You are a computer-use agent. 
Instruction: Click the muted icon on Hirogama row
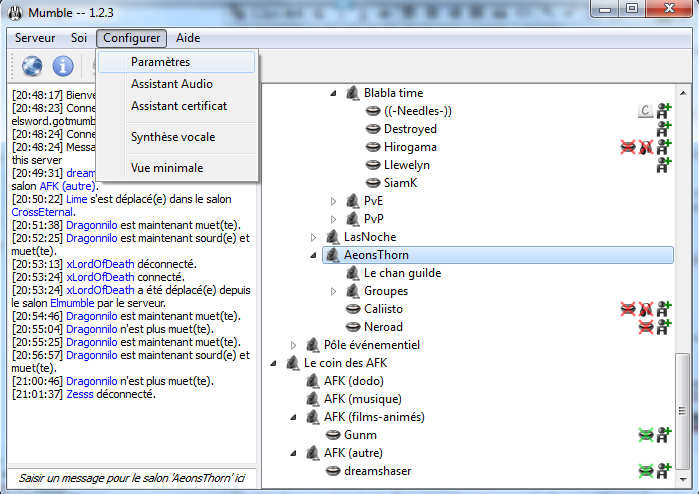click(x=628, y=147)
